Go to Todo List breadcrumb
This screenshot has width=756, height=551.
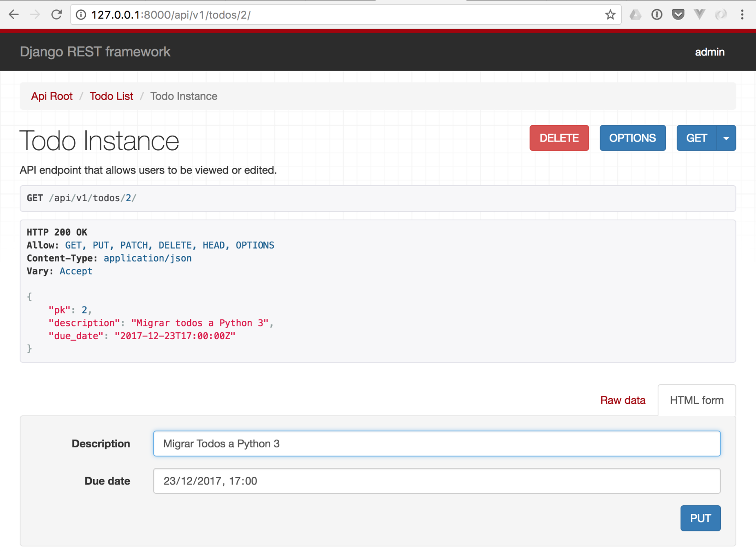point(111,96)
